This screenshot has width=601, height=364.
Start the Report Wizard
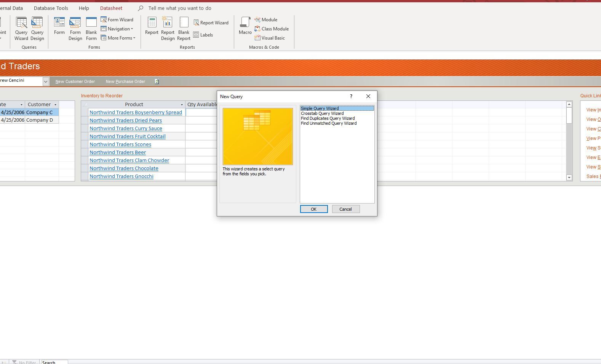click(x=211, y=22)
